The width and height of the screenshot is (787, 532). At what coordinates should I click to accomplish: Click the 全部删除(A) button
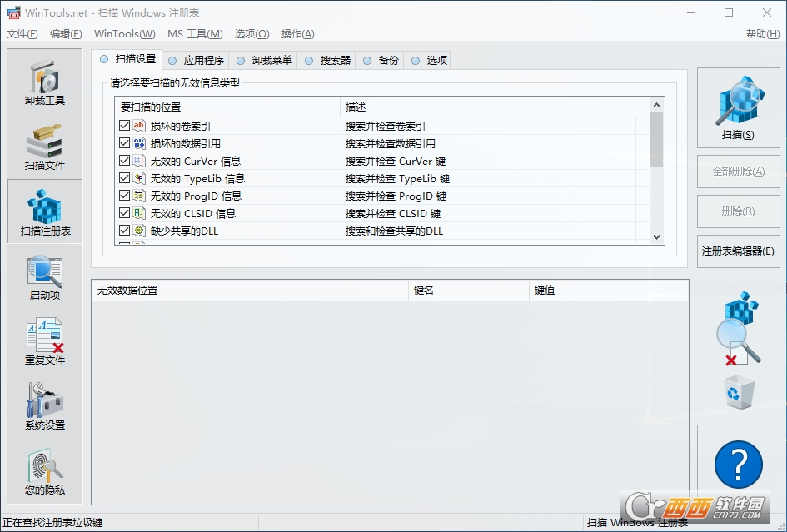point(739,172)
